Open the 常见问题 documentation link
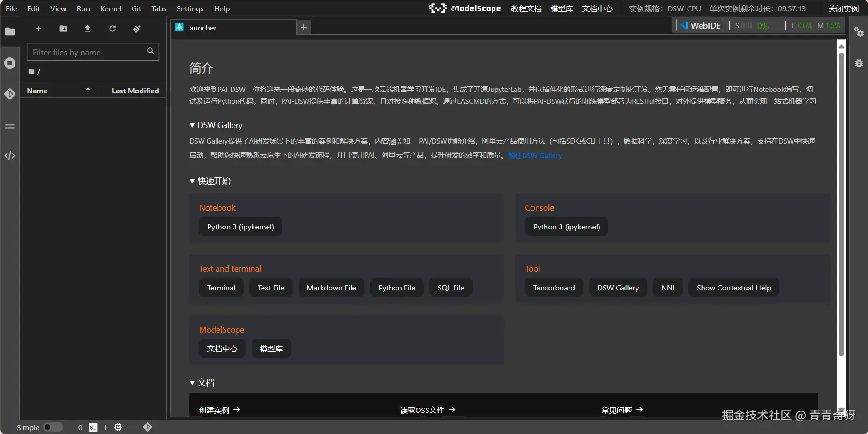The width and height of the screenshot is (868, 434). [x=622, y=410]
